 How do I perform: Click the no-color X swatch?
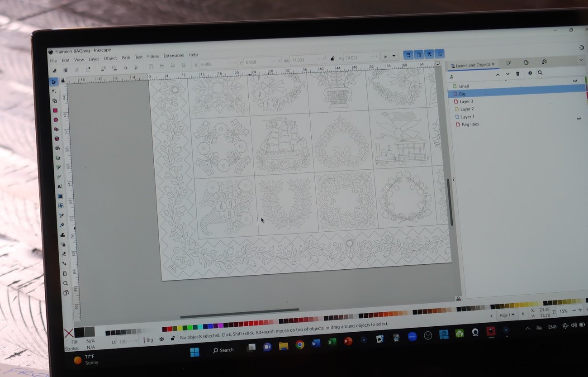tap(69, 334)
